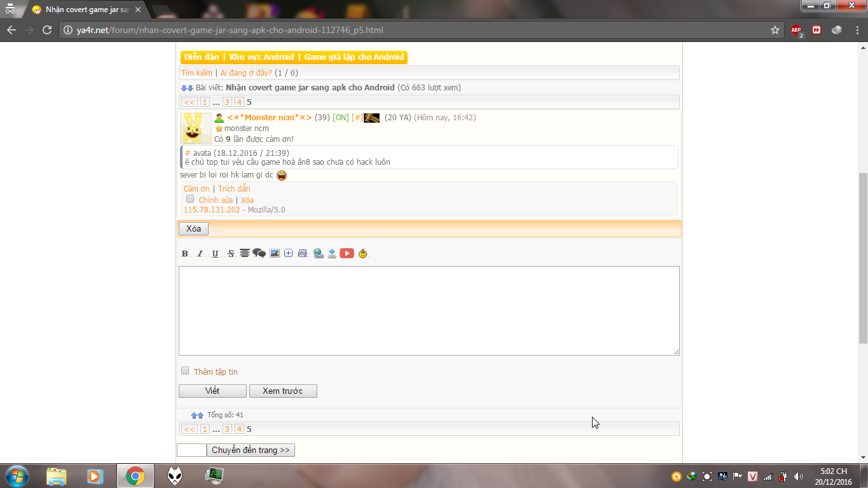The height and width of the screenshot is (488, 868).
Task: Insert PHP code block
Action: (303, 253)
